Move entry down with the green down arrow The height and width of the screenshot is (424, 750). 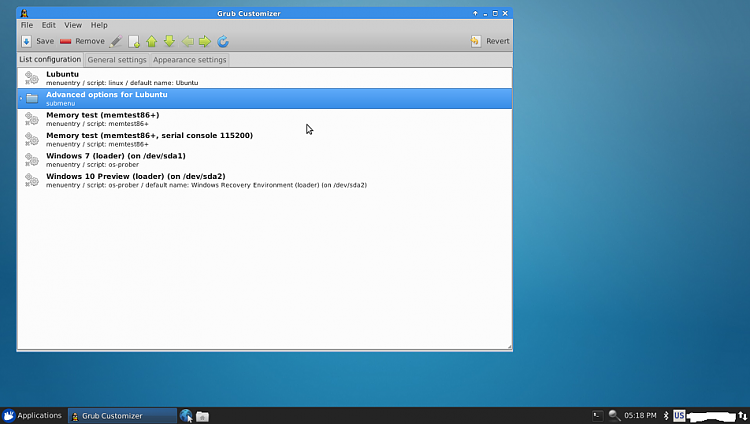tap(169, 42)
